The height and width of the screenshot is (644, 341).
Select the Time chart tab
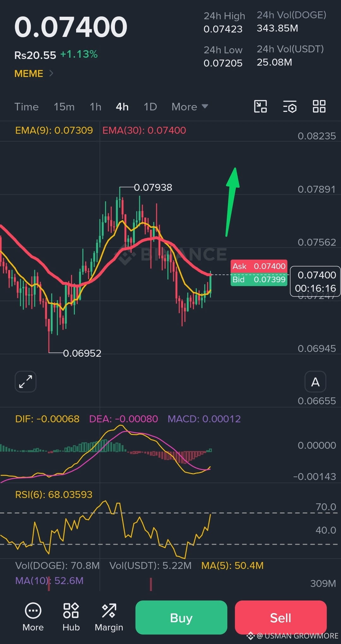click(x=27, y=107)
